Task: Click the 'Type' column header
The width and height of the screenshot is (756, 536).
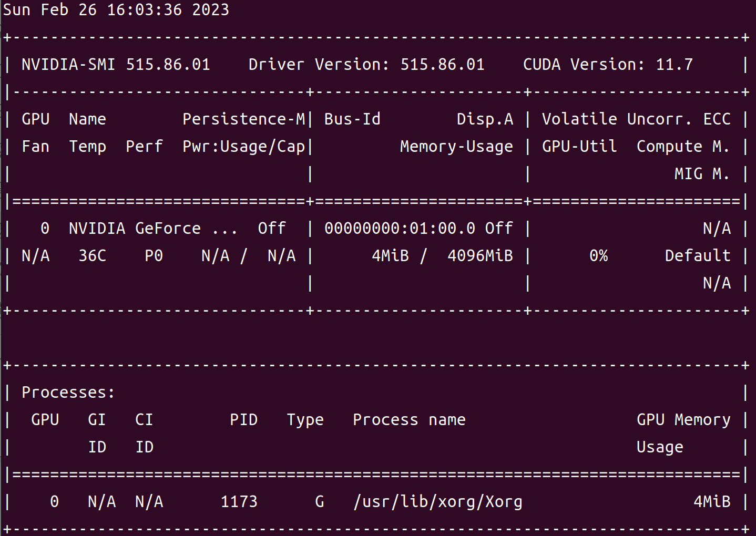Action: point(305,420)
